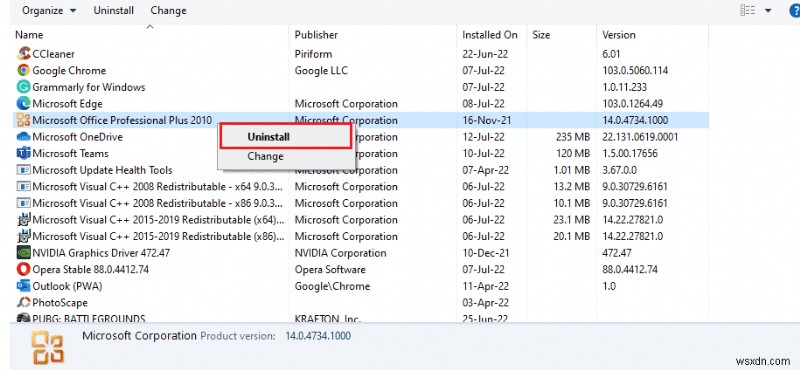Screen dimensions: 800x370
Task: Choose Uninstall from the context menu
Action: click(286, 137)
